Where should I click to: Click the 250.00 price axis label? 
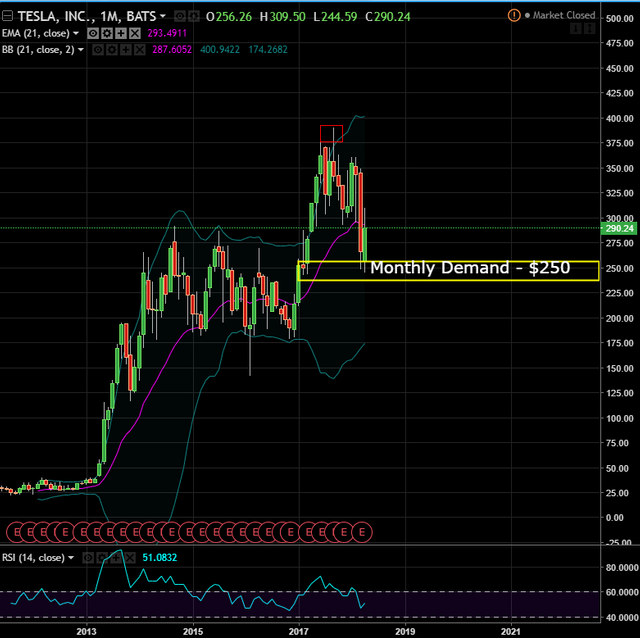620,268
